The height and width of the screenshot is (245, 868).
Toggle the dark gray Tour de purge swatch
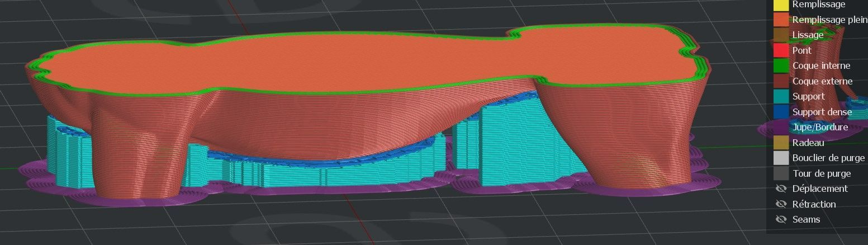[x=781, y=173]
